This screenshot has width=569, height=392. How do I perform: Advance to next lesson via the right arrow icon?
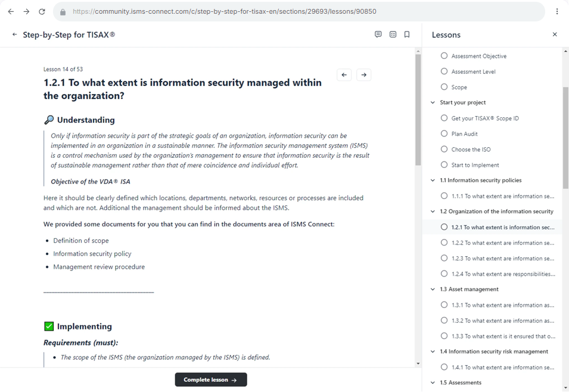click(363, 74)
